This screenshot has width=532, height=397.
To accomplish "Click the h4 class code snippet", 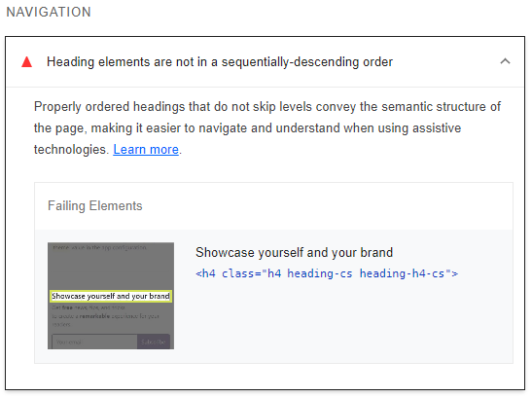I will click(x=327, y=273).
